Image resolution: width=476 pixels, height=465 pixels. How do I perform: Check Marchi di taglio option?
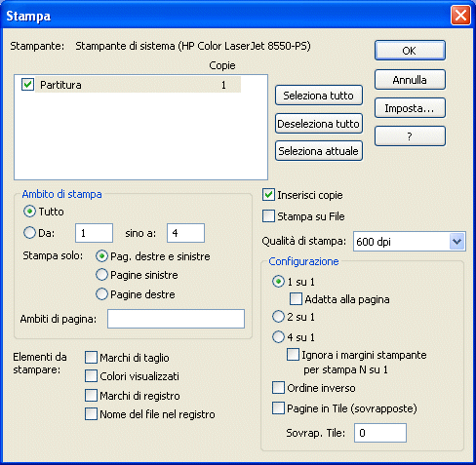[91, 358]
